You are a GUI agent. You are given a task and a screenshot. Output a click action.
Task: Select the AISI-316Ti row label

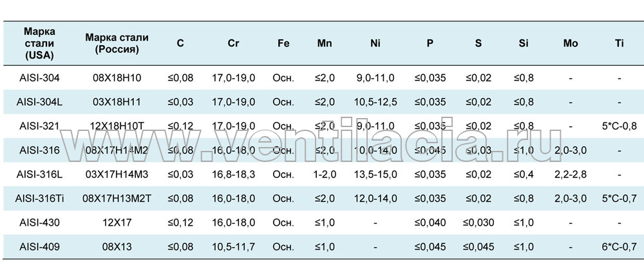pos(39,199)
